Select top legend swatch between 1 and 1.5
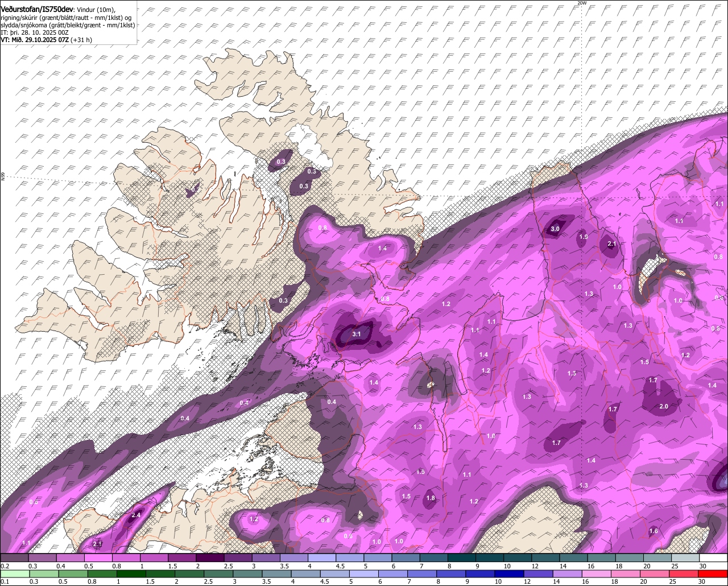The height and width of the screenshot is (586, 728). pos(154,558)
